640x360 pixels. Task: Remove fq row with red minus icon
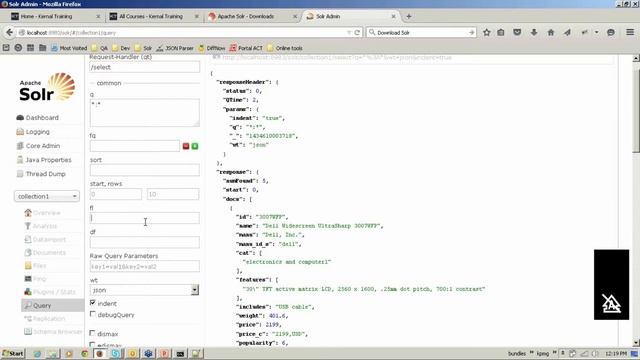click(x=186, y=146)
